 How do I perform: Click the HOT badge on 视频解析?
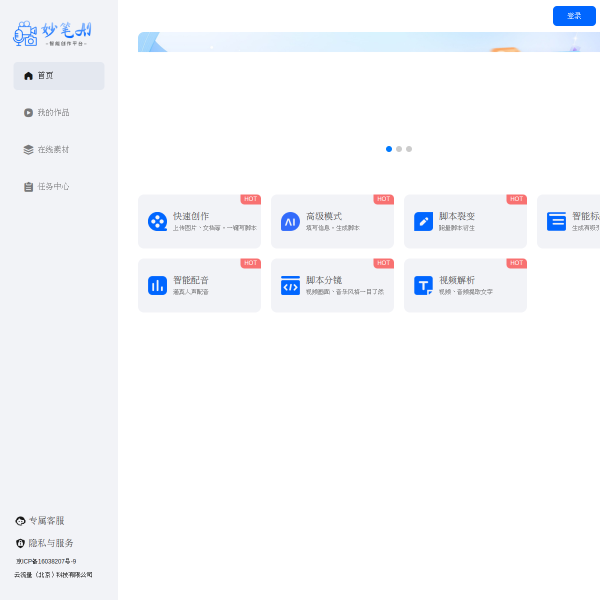[516, 263]
